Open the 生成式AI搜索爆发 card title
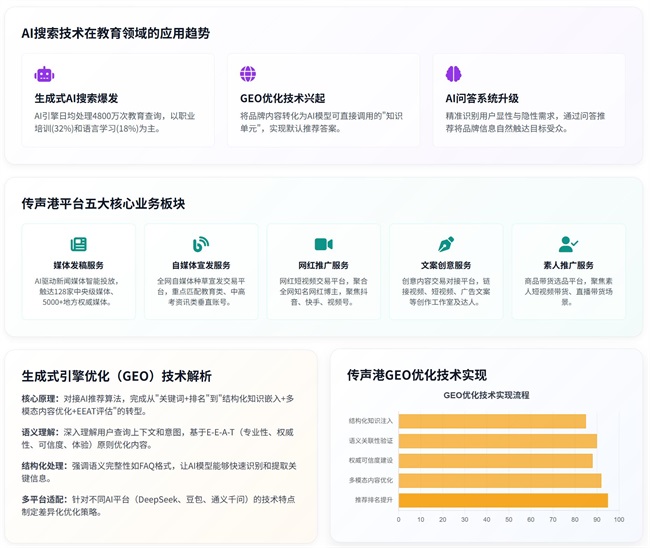The width and height of the screenshot is (650, 548). pos(76,98)
